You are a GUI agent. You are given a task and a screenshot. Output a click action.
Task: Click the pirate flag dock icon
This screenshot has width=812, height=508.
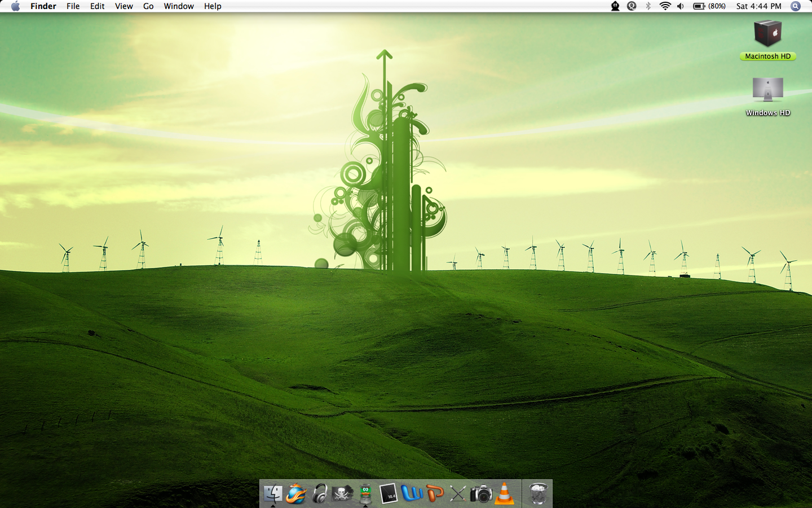pos(342,494)
